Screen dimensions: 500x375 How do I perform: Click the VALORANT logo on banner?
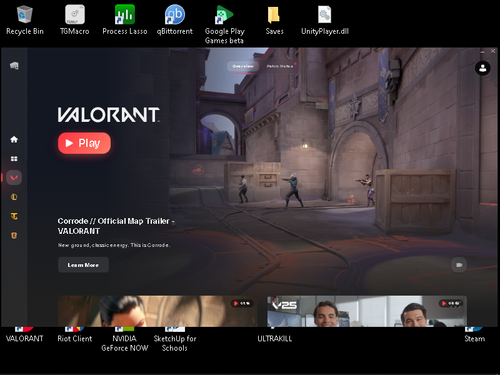(x=109, y=115)
